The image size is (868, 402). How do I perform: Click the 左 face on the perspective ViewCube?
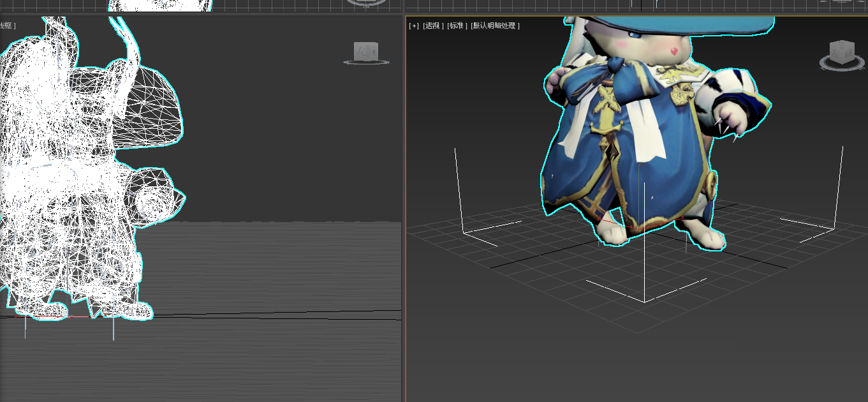[x=835, y=53]
